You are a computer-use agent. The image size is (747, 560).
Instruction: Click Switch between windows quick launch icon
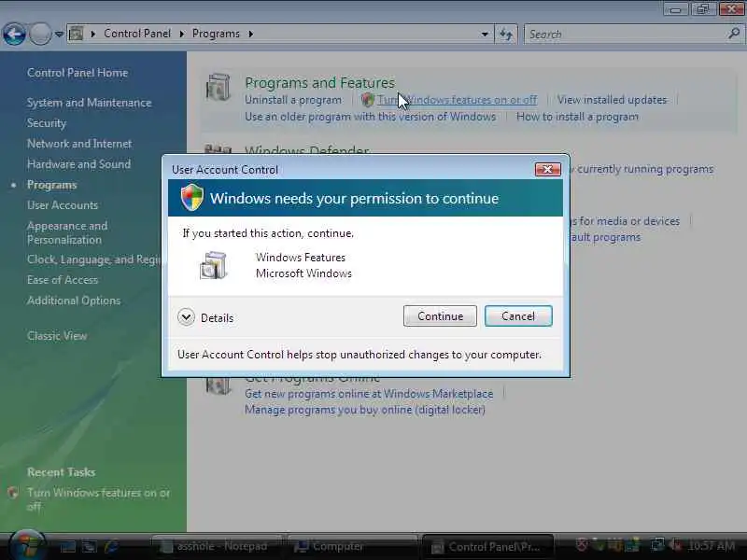pyautogui.click(x=89, y=546)
